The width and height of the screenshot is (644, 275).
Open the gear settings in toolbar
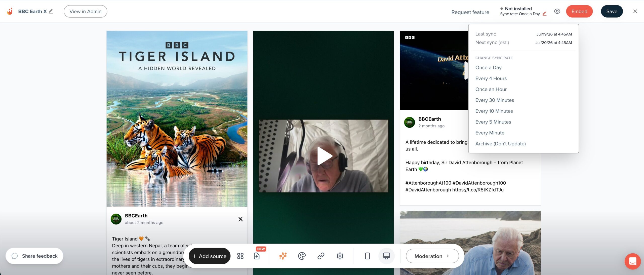click(340, 256)
